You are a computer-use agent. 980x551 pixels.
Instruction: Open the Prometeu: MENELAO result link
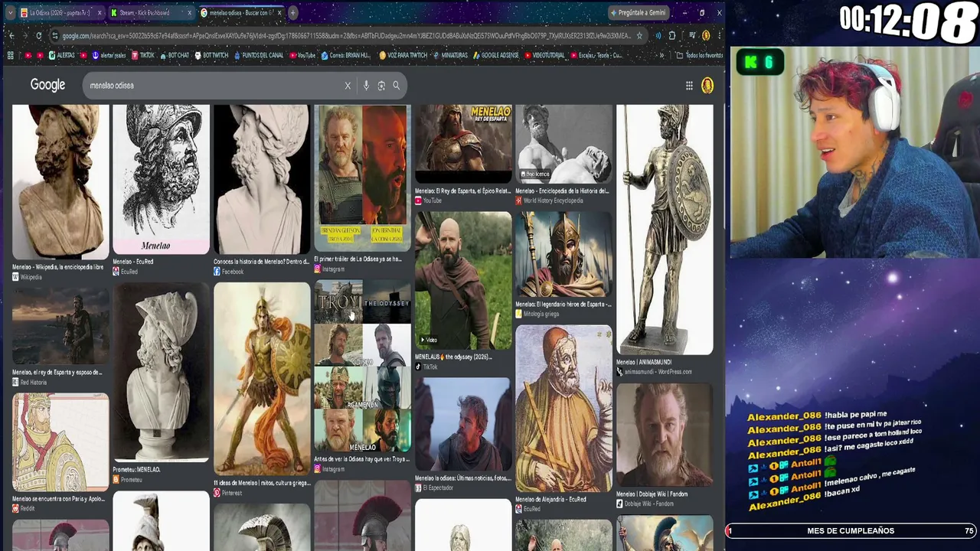pos(136,470)
